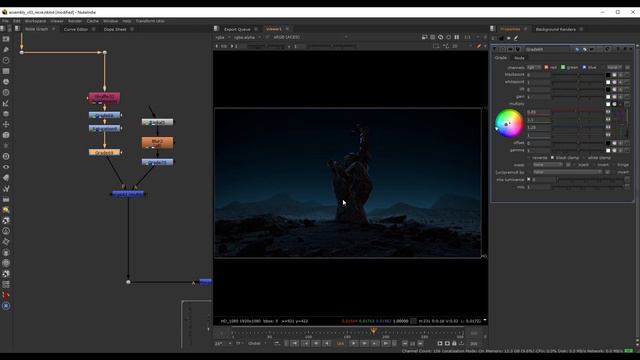
Task: Open the rgba channels dropdown in viewer
Action: 222,37
